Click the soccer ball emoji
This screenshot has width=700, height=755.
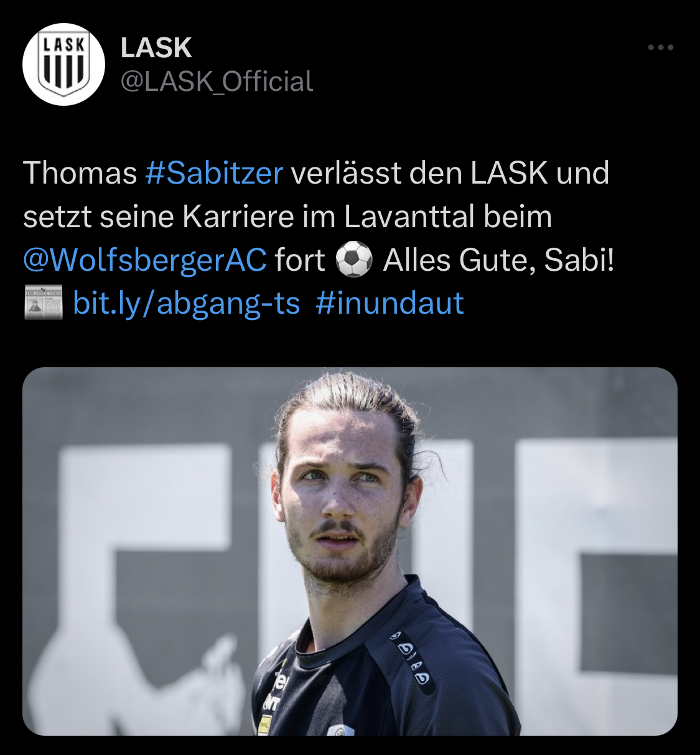click(353, 260)
